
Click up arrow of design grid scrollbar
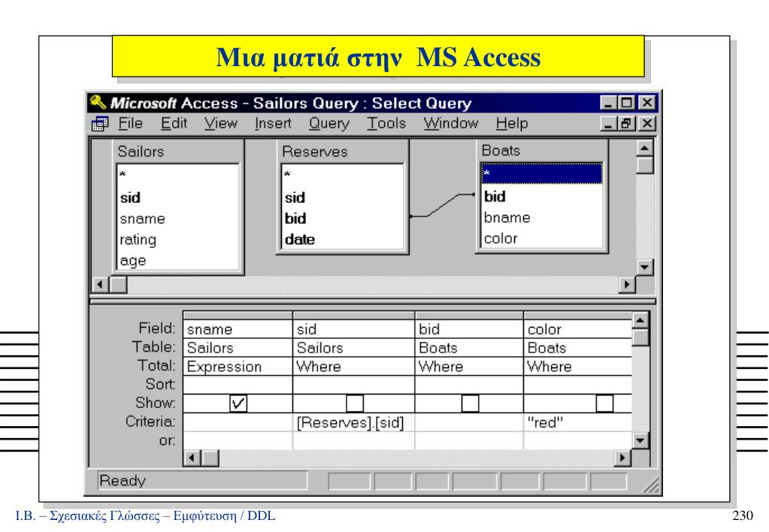[640, 321]
